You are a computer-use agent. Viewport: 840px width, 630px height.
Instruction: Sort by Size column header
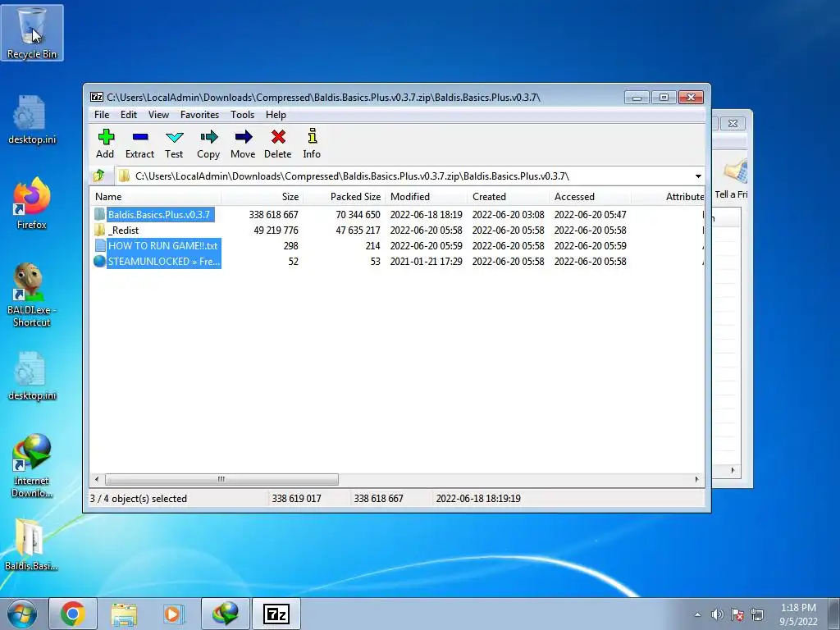[262, 197]
